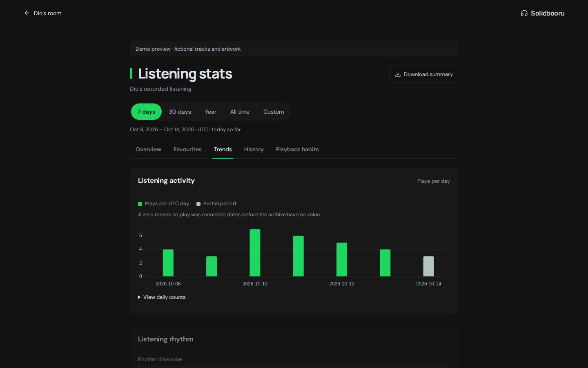Click the 2026-10-12 axis label

[x=342, y=284]
